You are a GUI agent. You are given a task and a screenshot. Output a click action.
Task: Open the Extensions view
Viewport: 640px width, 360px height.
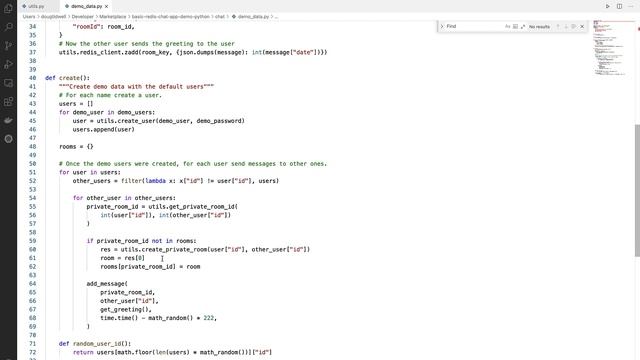(8, 102)
